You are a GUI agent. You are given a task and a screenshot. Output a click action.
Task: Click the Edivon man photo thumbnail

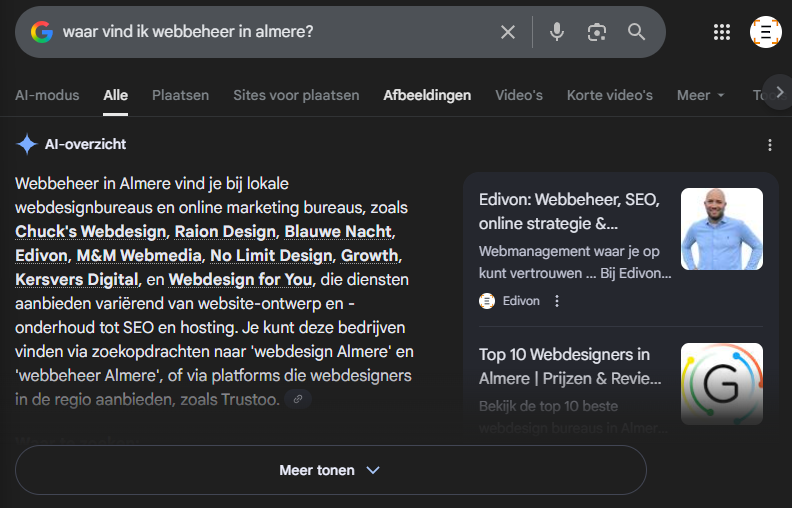[x=722, y=229]
